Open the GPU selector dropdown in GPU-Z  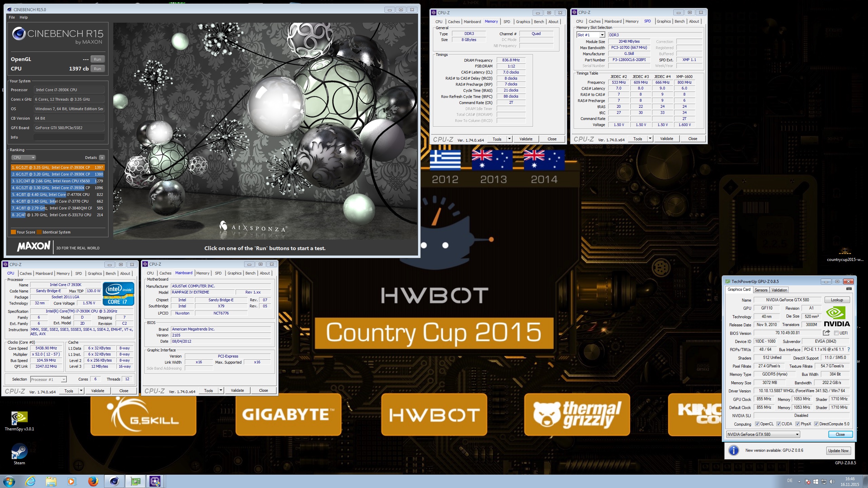pyautogui.click(x=763, y=434)
